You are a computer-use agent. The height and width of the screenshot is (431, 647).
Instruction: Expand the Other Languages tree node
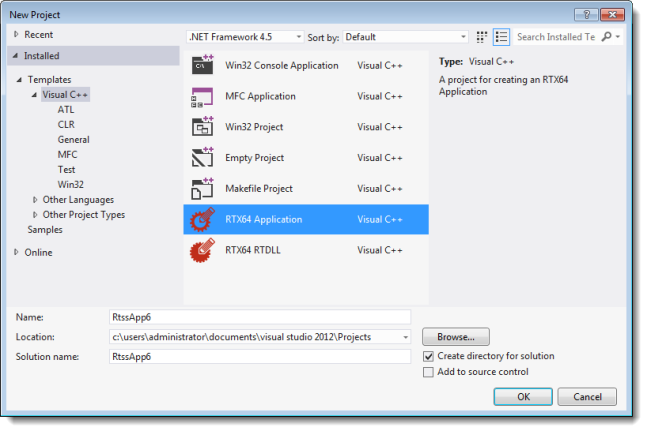(x=36, y=199)
